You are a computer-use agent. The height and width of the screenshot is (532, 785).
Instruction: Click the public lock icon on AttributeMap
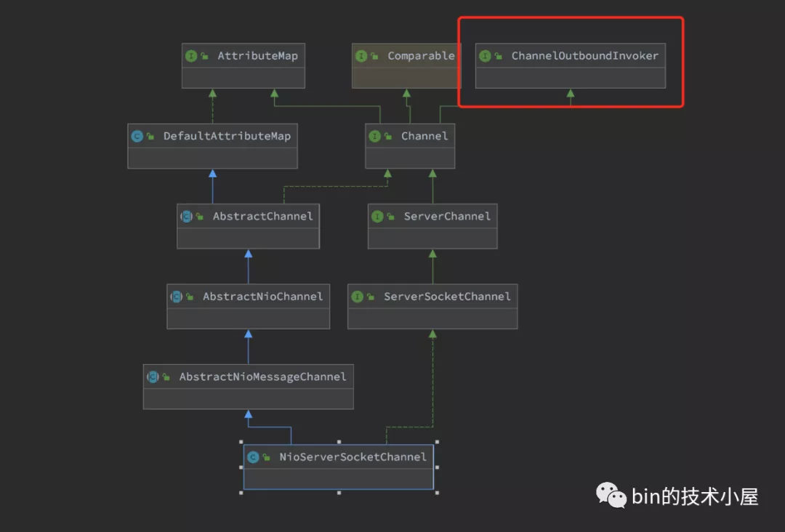click(204, 56)
